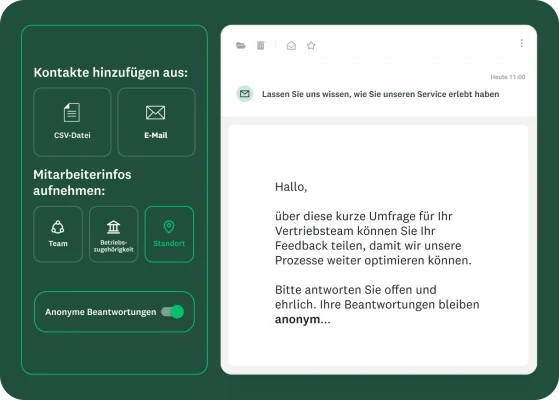Open the folder icon in email toolbar
Screen dimensions: 559x400
(241, 46)
